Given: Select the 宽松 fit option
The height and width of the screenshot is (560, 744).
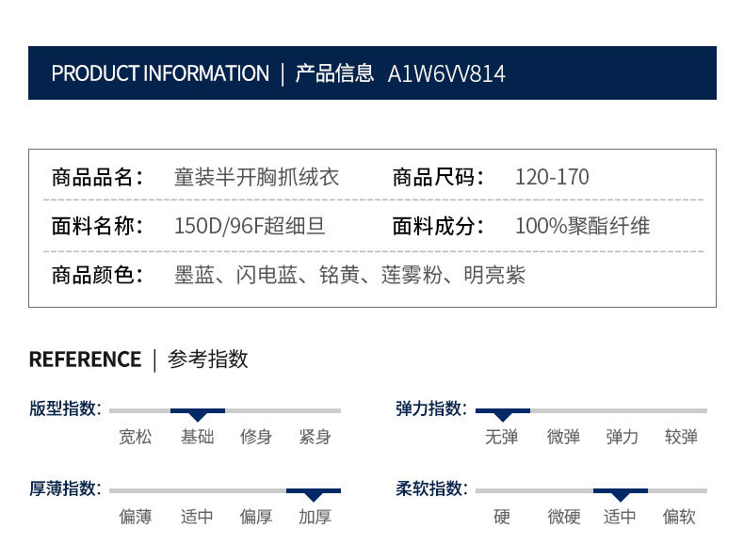Looking at the screenshot, I should click(x=135, y=437).
